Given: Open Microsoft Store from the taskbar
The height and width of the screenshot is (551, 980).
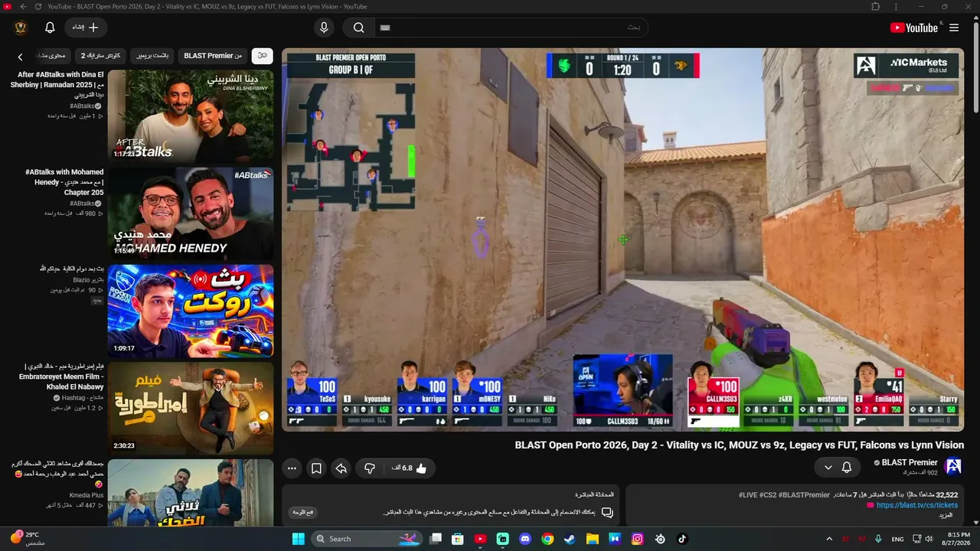Looking at the screenshot, I should (x=457, y=539).
